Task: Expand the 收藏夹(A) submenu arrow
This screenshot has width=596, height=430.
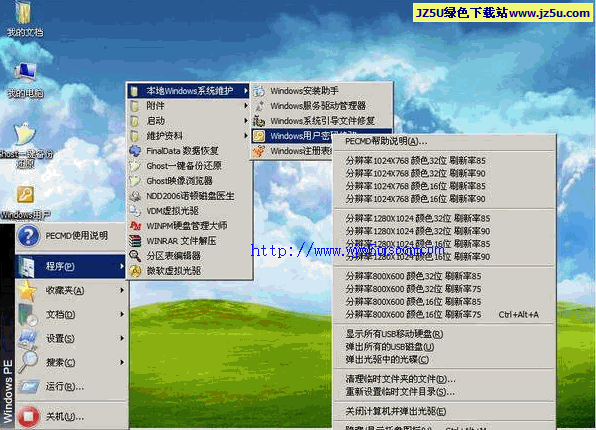Action: click(122, 290)
